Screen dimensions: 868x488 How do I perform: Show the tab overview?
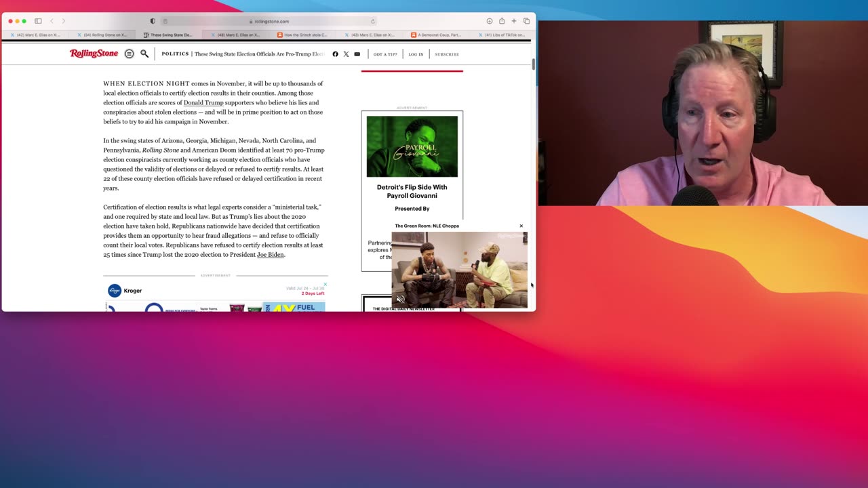click(x=526, y=21)
